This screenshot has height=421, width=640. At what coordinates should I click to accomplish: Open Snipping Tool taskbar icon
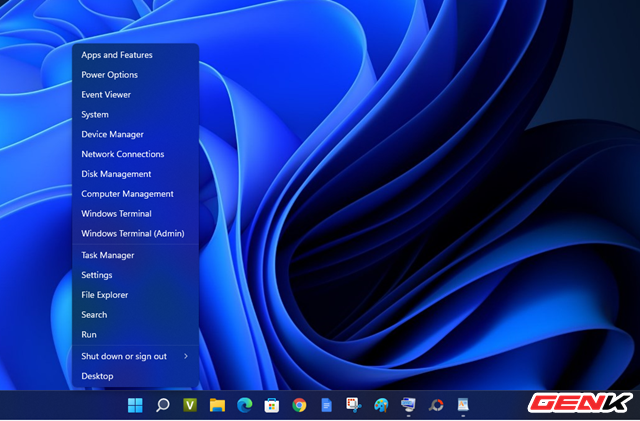(353, 405)
